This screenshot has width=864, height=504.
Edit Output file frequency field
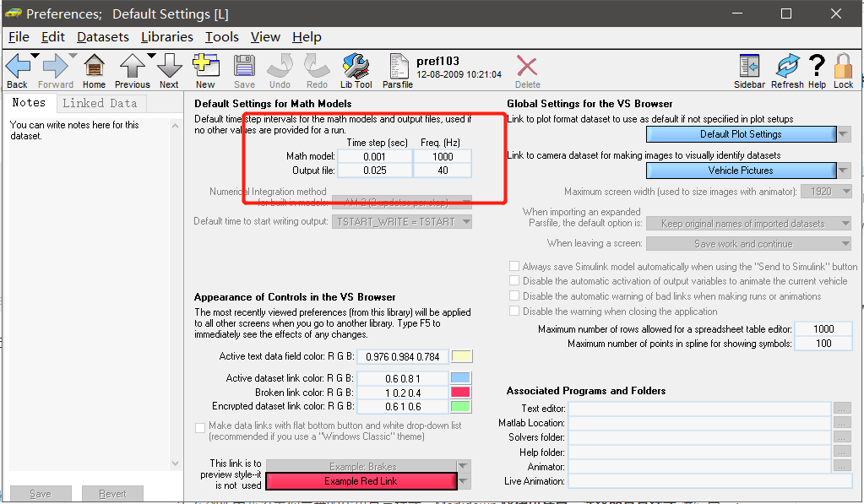[x=443, y=171]
